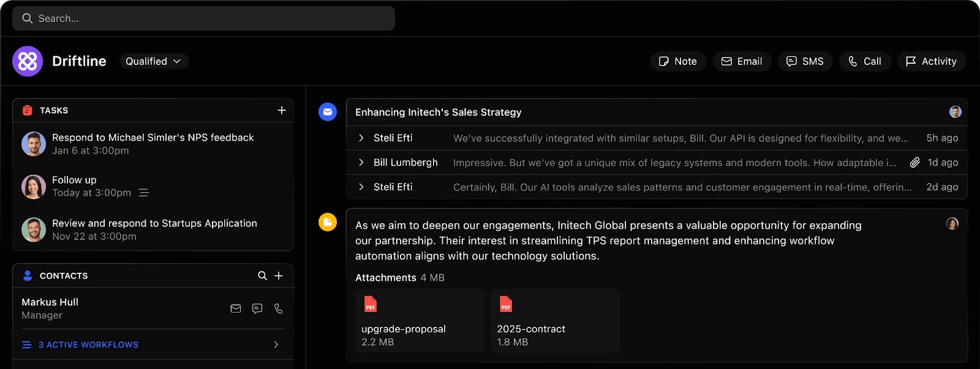Email Markus Hull via envelope icon
The height and width of the screenshot is (369, 980).
tap(236, 309)
